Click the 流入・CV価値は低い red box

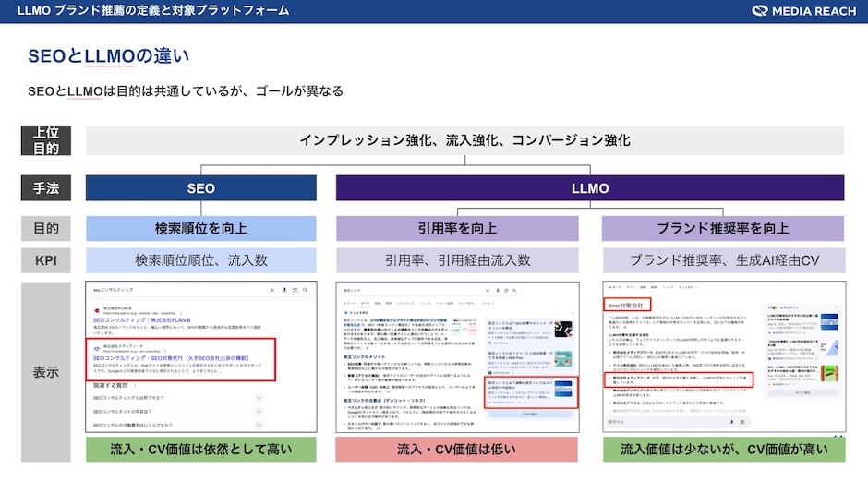pyautogui.click(x=457, y=449)
